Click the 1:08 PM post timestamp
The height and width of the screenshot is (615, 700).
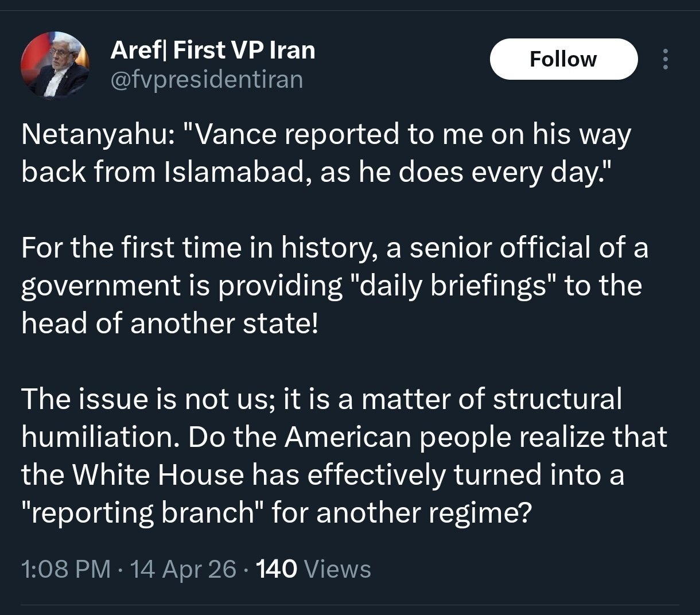[x=65, y=569]
